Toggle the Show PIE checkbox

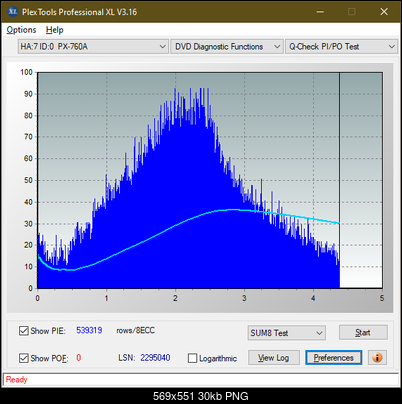[x=24, y=331]
